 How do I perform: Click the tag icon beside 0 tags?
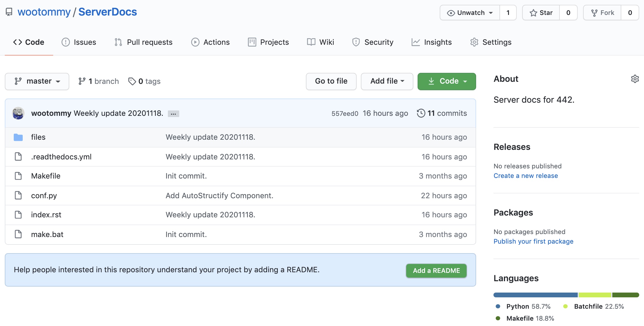pyautogui.click(x=132, y=81)
